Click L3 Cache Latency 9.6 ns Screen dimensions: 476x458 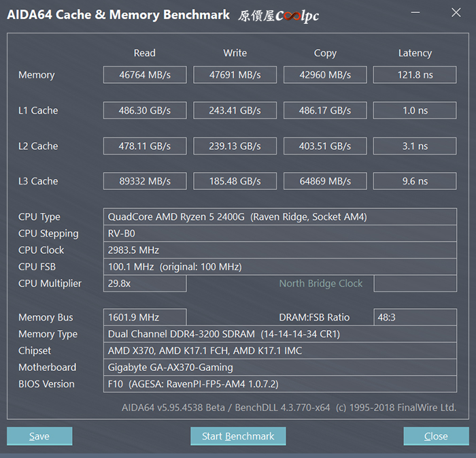[x=415, y=181]
